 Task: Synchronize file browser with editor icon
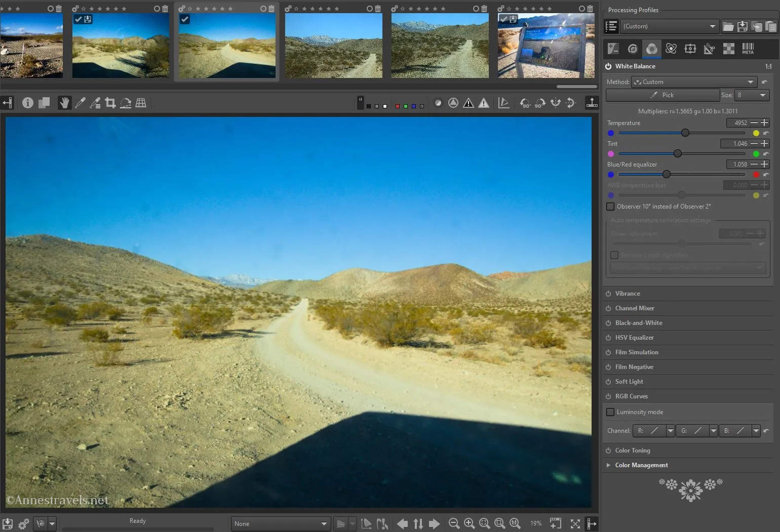click(x=418, y=523)
